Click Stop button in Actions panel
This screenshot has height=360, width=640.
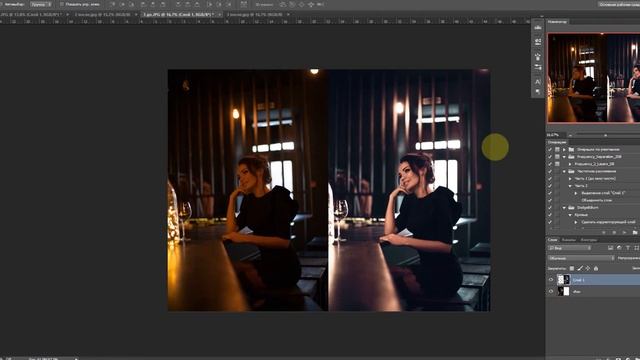(604, 233)
